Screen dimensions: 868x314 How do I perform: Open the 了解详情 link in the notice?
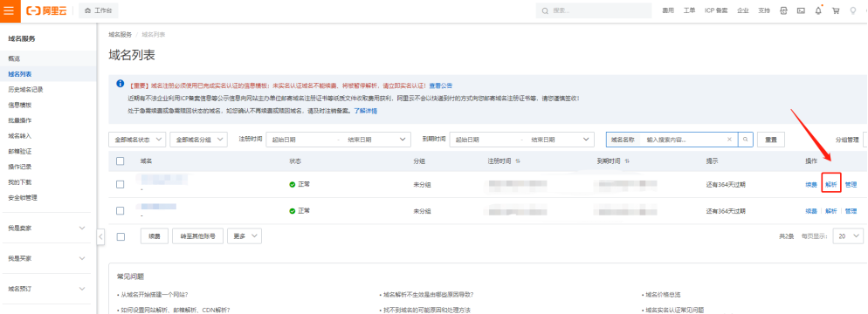(x=365, y=111)
